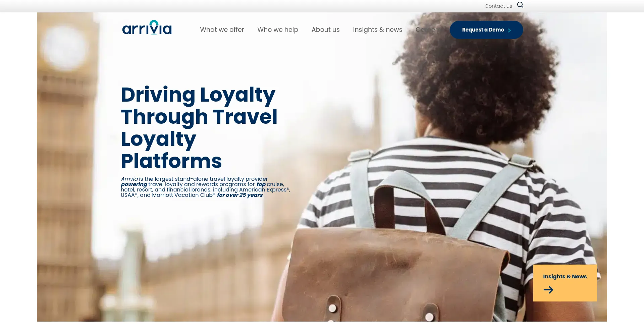
Task: Expand the About us navigation item
Action: tap(325, 30)
